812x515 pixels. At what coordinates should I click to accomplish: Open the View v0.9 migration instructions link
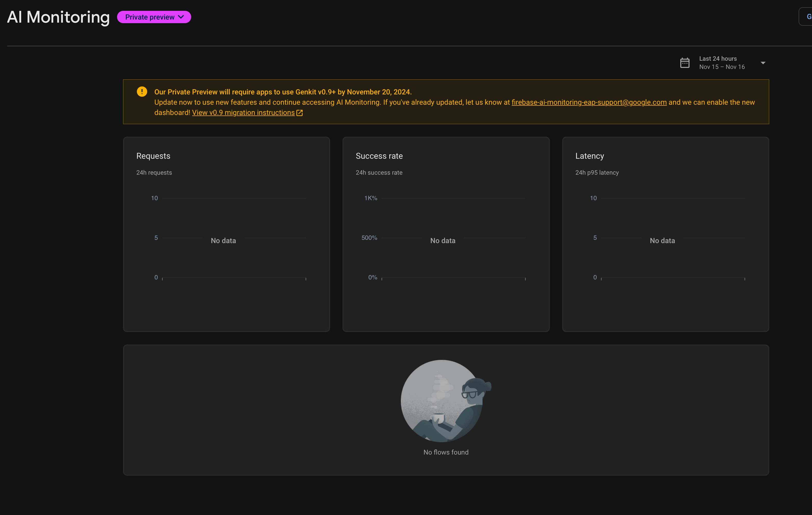pos(243,113)
